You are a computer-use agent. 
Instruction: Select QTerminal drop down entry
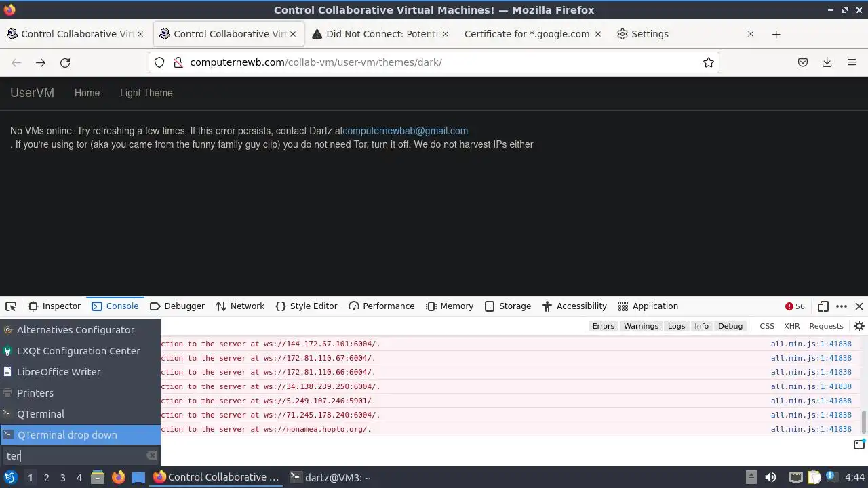click(x=80, y=435)
